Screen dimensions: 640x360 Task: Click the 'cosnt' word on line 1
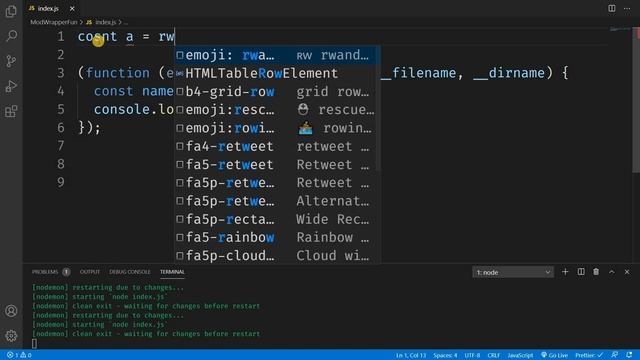point(97,36)
